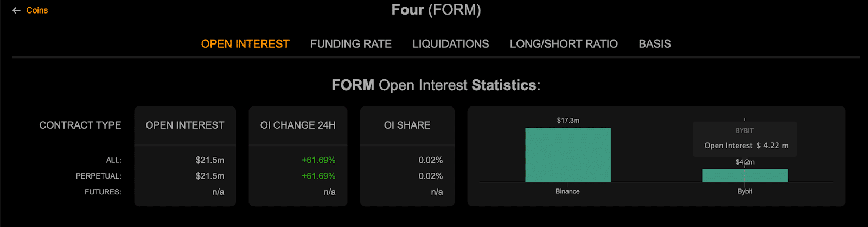Click the Bybit axis label

744,191
